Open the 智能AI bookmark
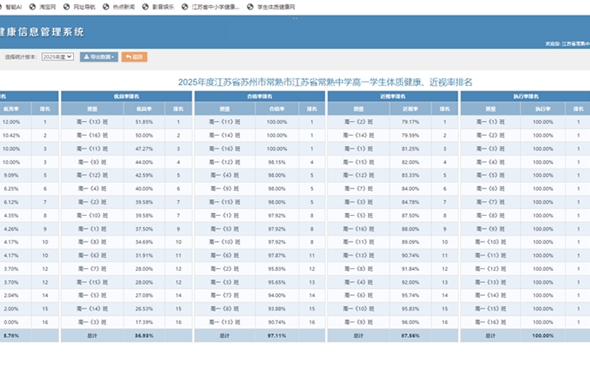The height and width of the screenshot is (380, 590). [10, 7]
